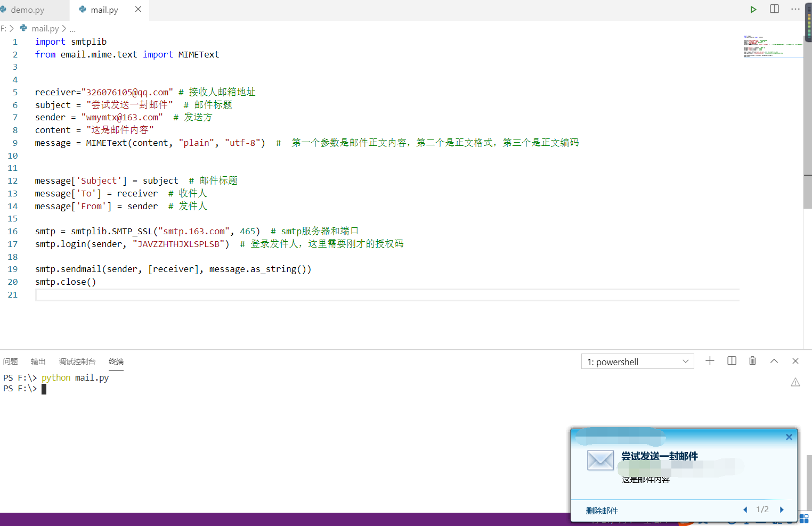Split the editor right
The image size is (812, 526).
(x=774, y=9)
